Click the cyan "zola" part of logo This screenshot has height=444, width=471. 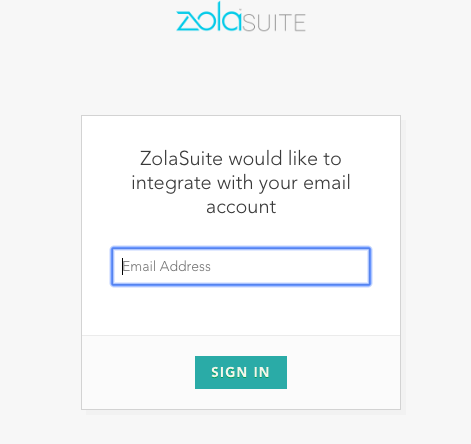[208, 17]
